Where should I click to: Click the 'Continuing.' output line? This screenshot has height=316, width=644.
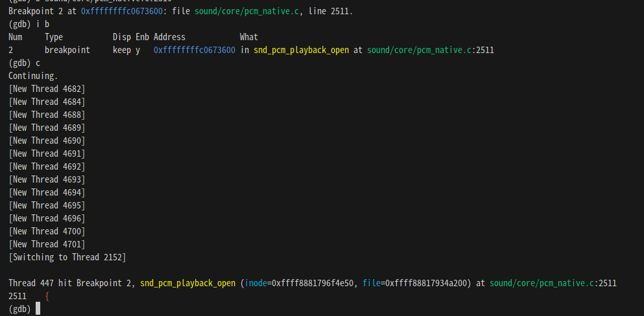33,76
